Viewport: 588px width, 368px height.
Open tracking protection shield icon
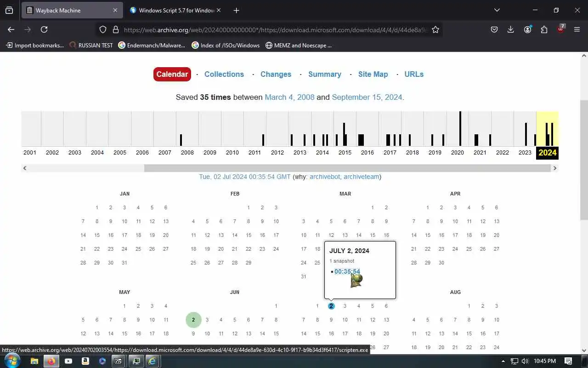point(103,29)
